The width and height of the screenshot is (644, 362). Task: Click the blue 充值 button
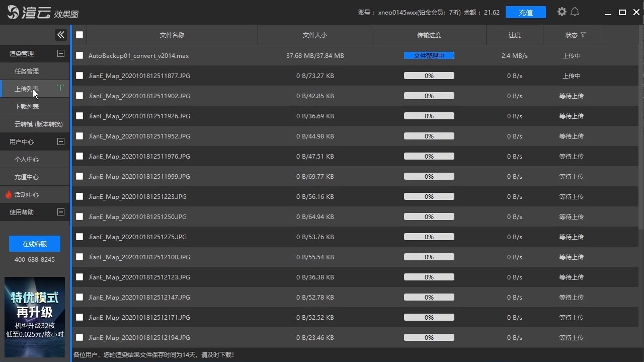[525, 12]
